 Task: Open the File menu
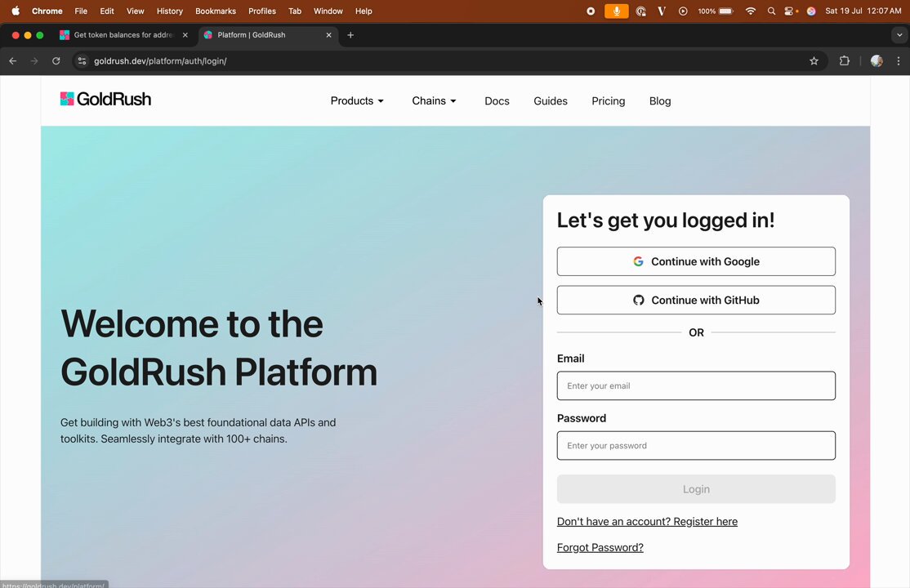81,11
